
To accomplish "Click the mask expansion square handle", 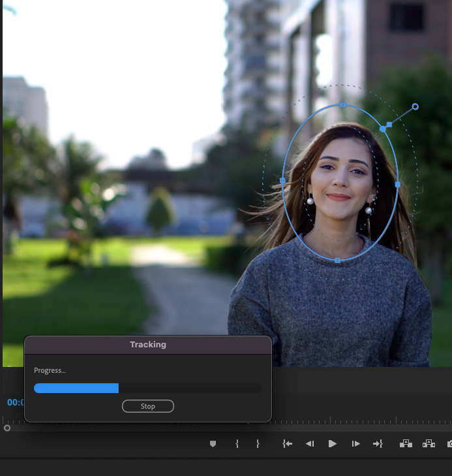I will pyautogui.click(x=389, y=124).
